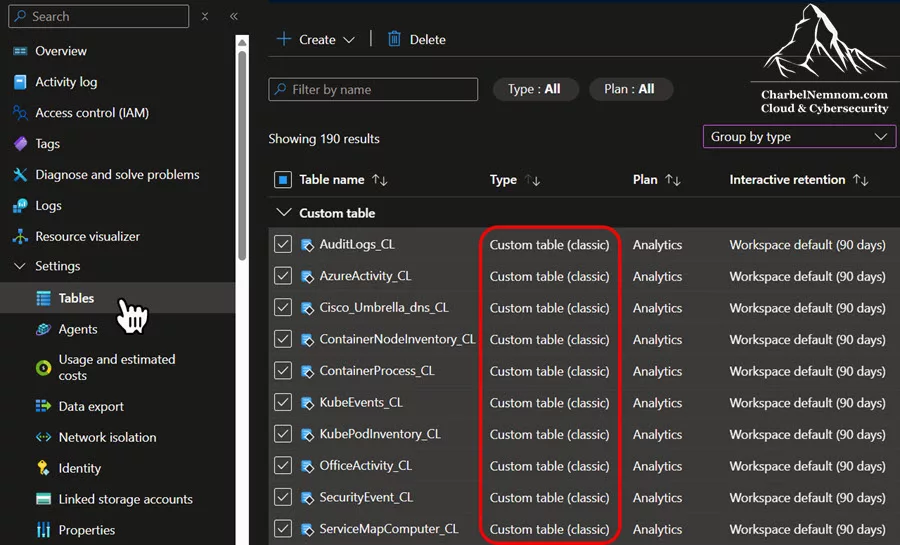
Task: Click the Properties icon
Action: (44, 530)
